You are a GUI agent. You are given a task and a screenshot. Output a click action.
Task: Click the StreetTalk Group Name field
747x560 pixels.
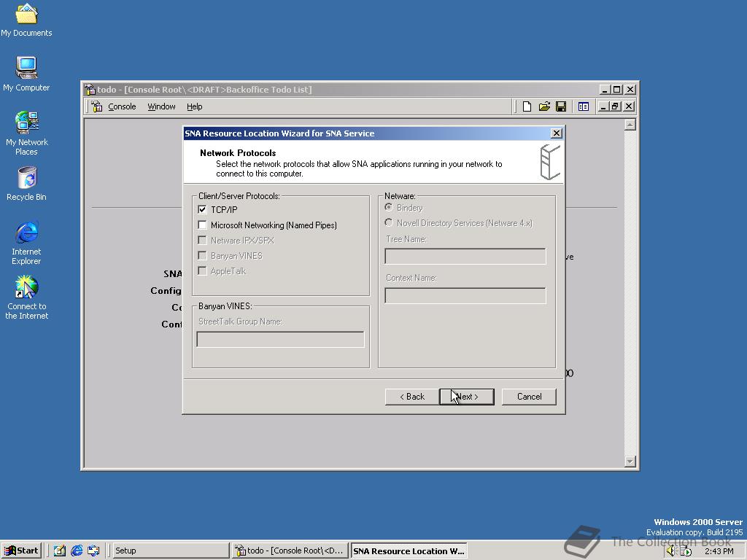(x=280, y=339)
